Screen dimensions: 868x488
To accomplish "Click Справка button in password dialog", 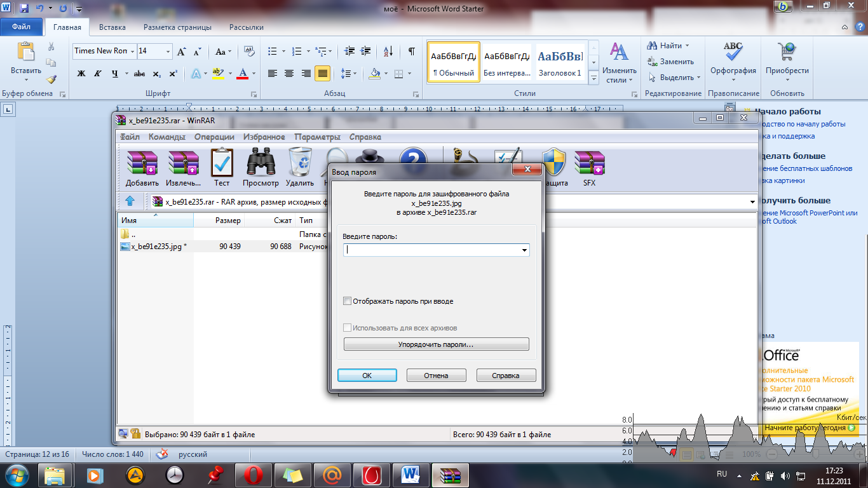I will 506,376.
